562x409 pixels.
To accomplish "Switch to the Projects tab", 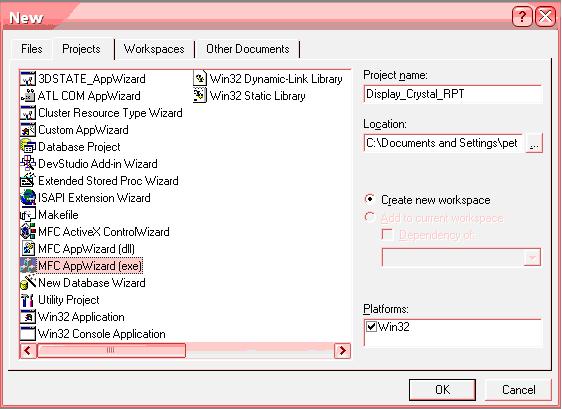I will coord(81,49).
